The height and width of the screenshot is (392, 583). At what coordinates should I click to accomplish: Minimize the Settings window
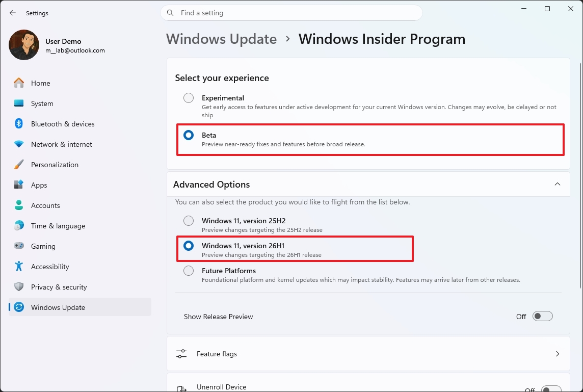click(524, 9)
